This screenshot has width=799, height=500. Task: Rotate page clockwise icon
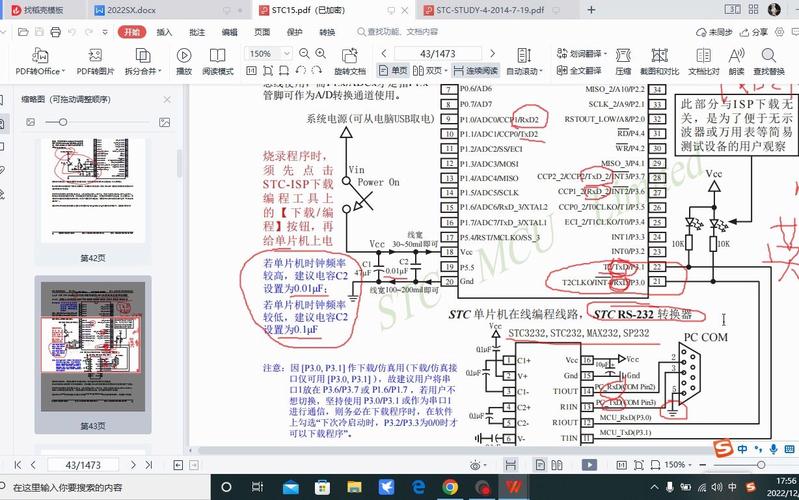pos(316,70)
